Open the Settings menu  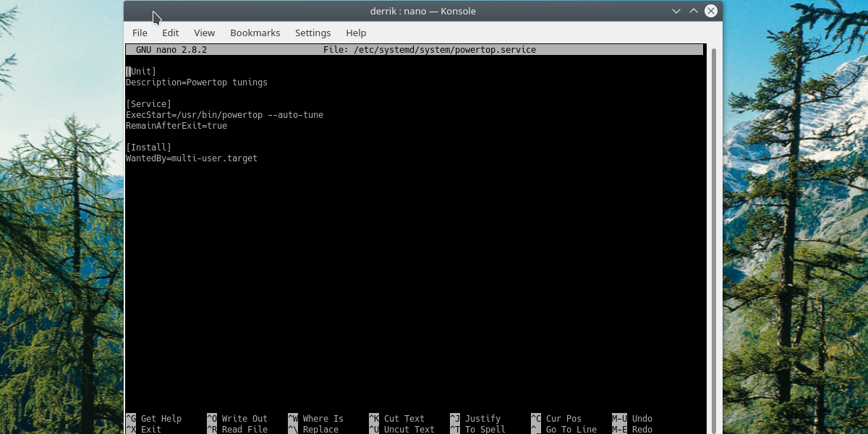click(x=313, y=33)
